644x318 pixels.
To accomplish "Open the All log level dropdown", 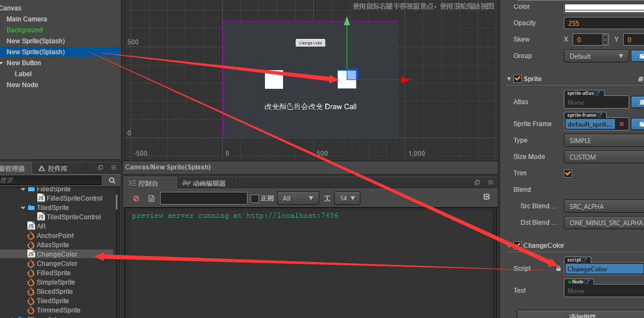I will tap(298, 198).
